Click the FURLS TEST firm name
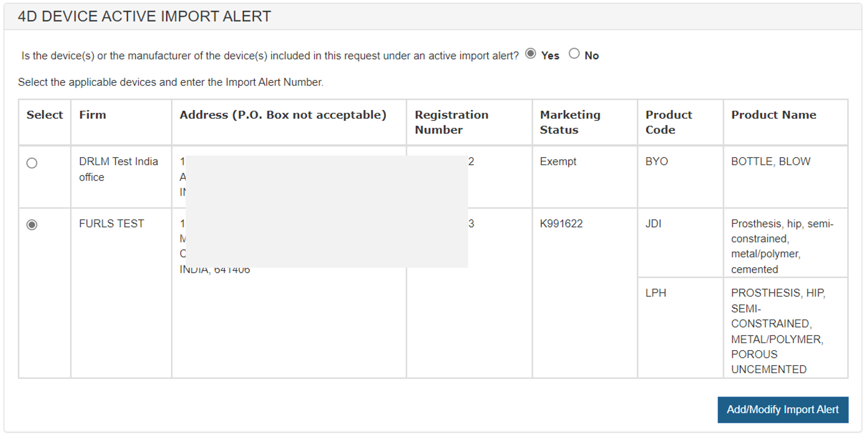This screenshot has width=868, height=436. [x=111, y=224]
